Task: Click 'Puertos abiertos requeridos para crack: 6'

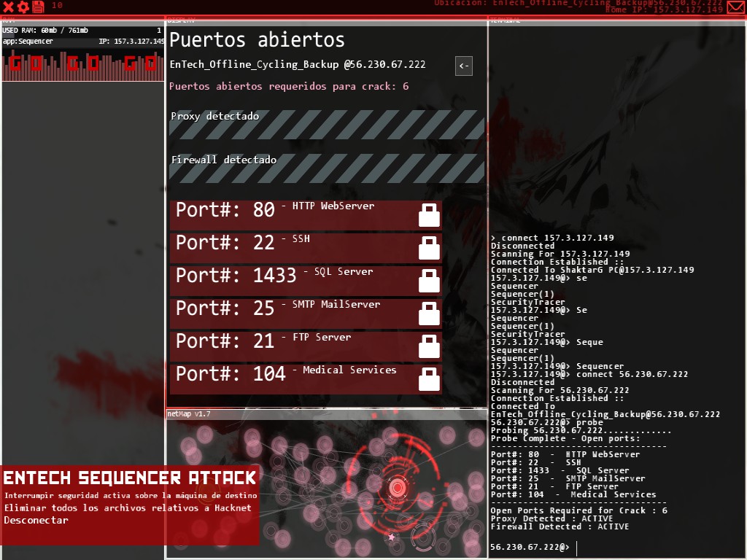Action: [289, 86]
